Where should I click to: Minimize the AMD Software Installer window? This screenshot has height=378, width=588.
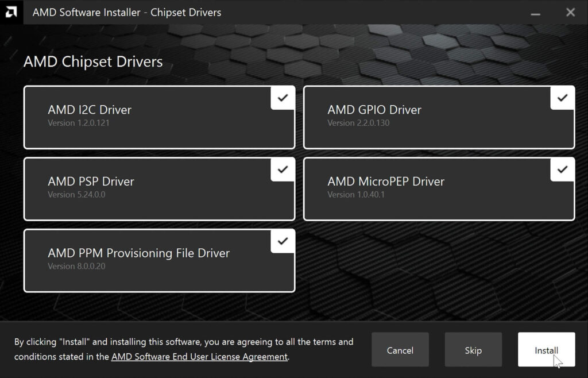(x=535, y=12)
